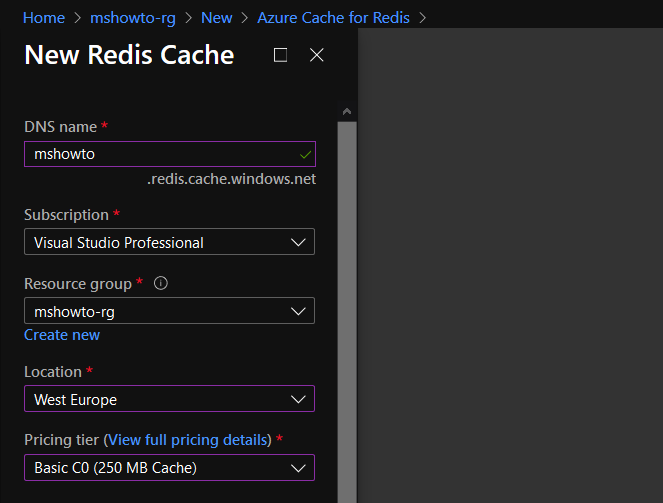Open the Resource group dropdown chevron
This screenshot has width=663, height=503.
(298, 312)
